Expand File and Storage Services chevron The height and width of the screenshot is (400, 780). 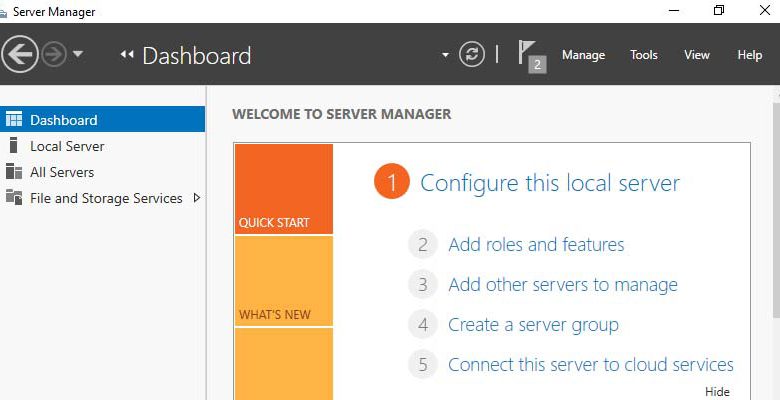(x=196, y=198)
